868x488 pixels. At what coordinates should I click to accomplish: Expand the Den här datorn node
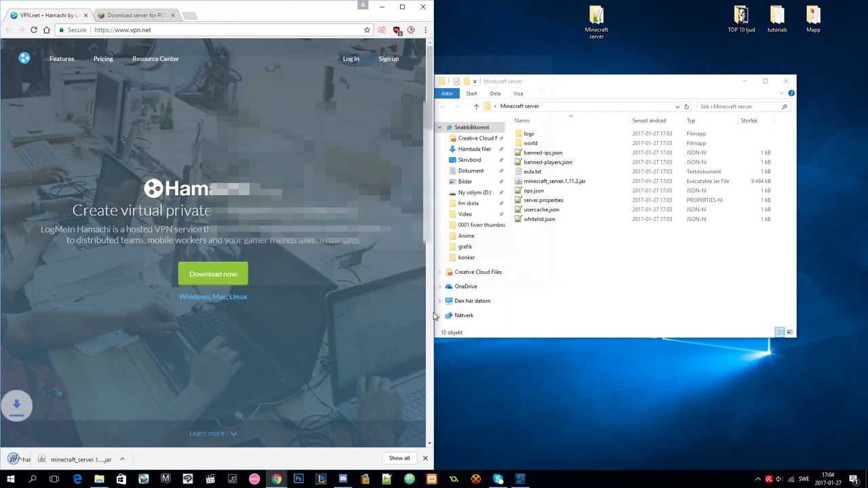[439, 301]
